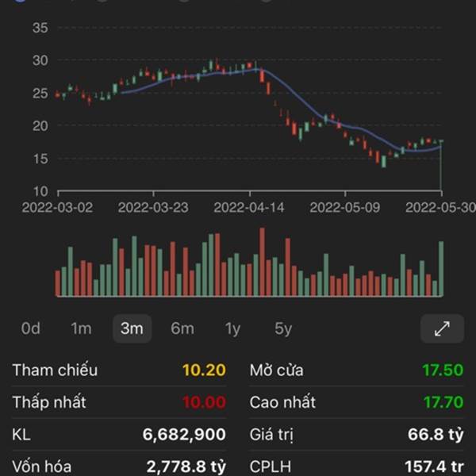Viewport: 476px width, 476px height.
Task: Expand the chart to fullscreen
Action: click(x=442, y=328)
